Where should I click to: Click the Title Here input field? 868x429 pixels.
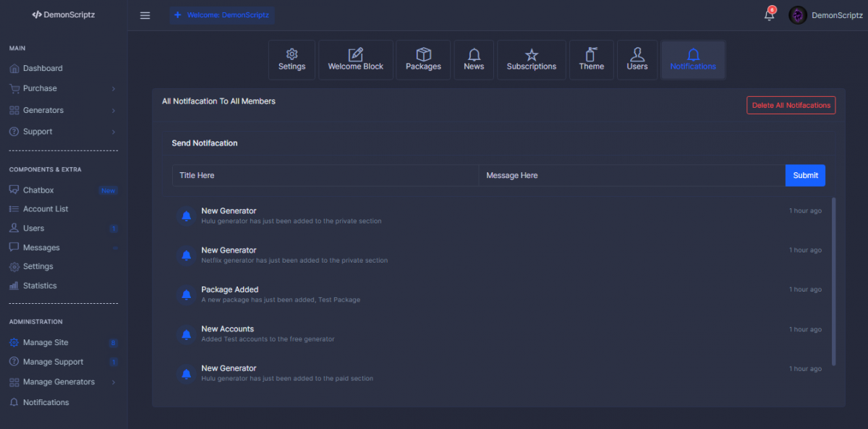click(x=325, y=175)
